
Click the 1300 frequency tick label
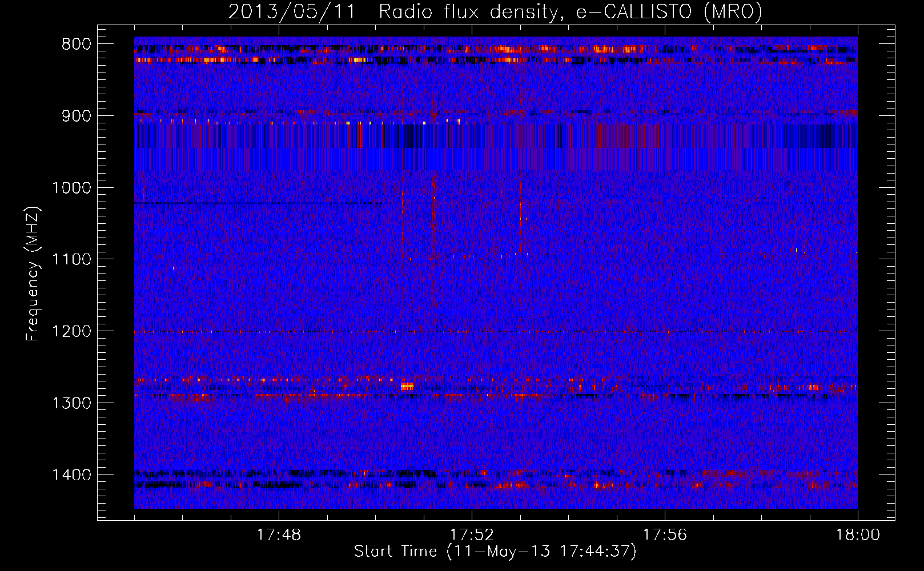coord(71,403)
